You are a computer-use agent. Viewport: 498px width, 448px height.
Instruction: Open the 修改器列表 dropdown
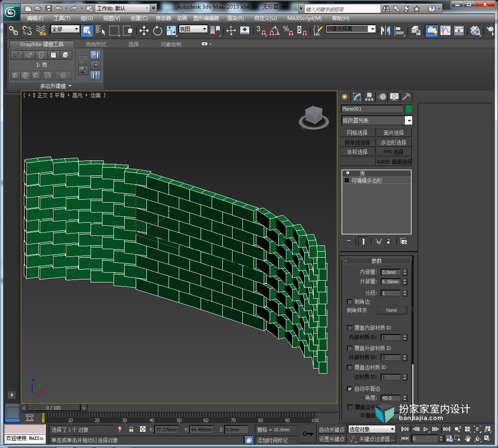pyautogui.click(x=376, y=120)
